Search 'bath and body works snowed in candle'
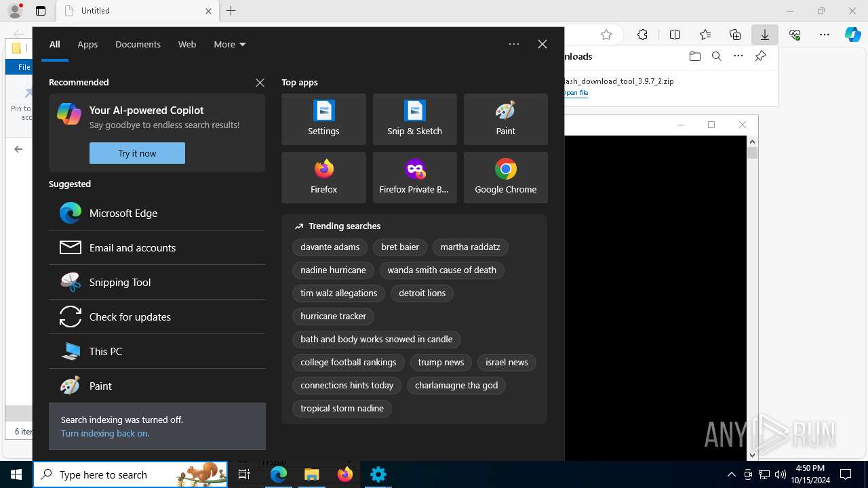 (376, 340)
